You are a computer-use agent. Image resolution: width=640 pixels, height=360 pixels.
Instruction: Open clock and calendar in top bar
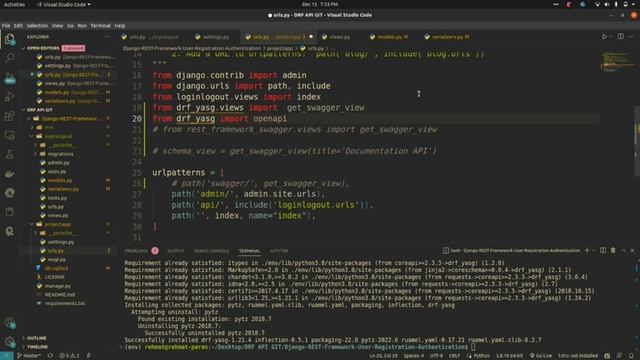pyautogui.click(x=320, y=4)
